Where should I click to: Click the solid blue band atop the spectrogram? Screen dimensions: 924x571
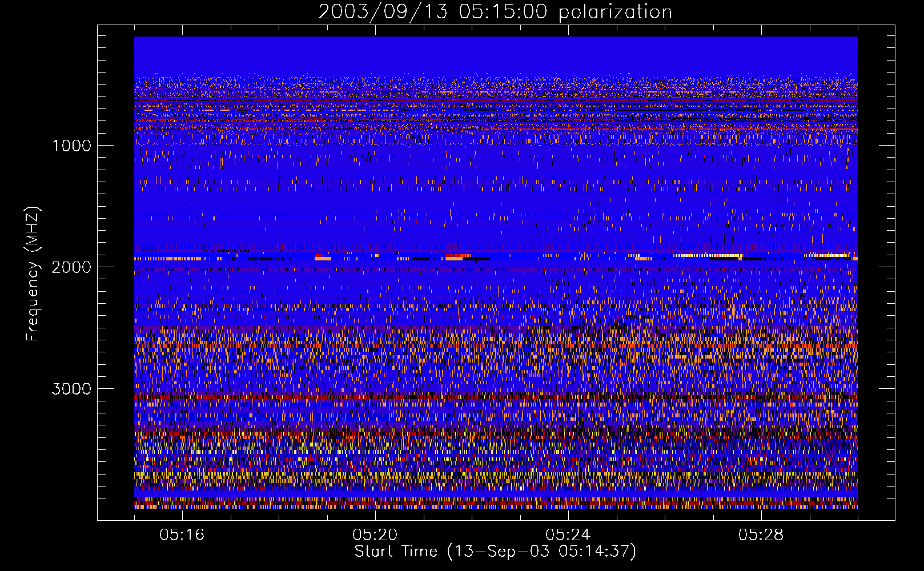[x=496, y=54]
